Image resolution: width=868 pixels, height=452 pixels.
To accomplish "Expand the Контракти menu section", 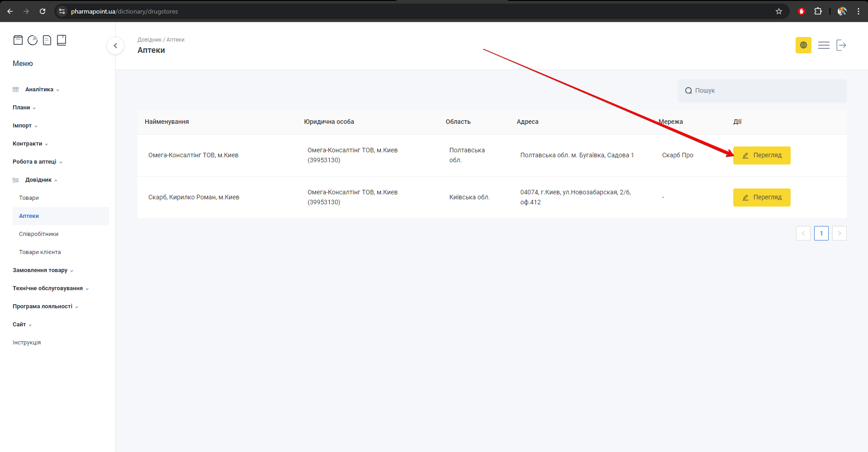I will pos(28,144).
